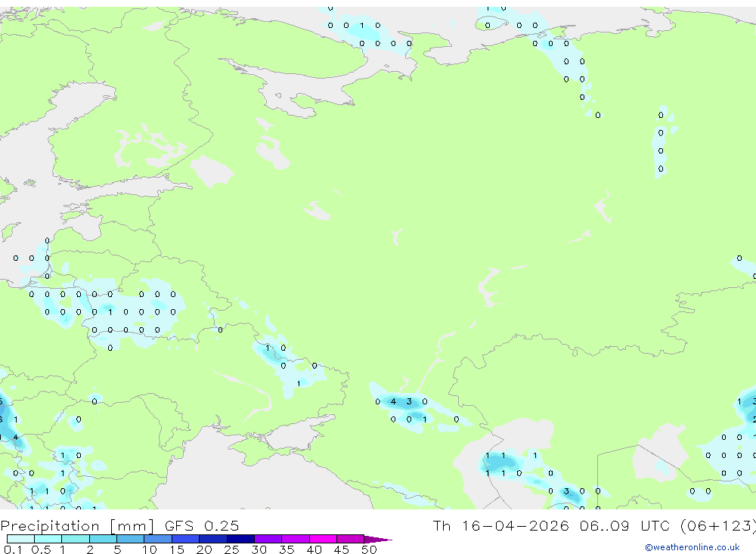Click the legend label "30"
Screen dimensions: 756x554
pyautogui.click(x=259, y=549)
